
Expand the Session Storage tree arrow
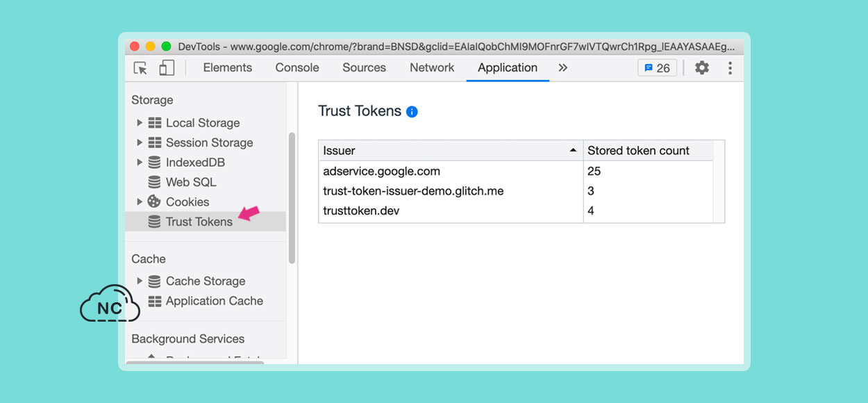pyautogui.click(x=140, y=142)
